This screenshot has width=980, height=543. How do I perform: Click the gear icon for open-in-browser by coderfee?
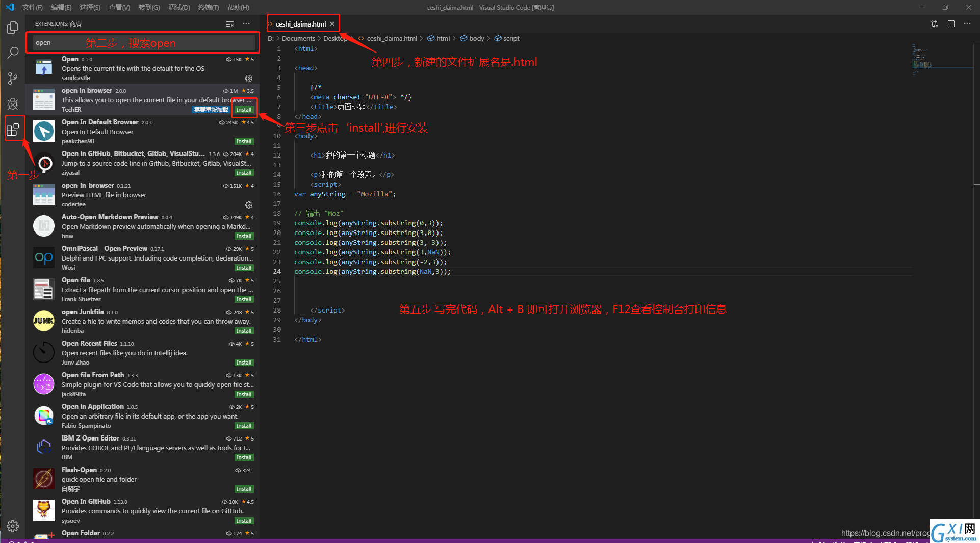coord(249,205)
